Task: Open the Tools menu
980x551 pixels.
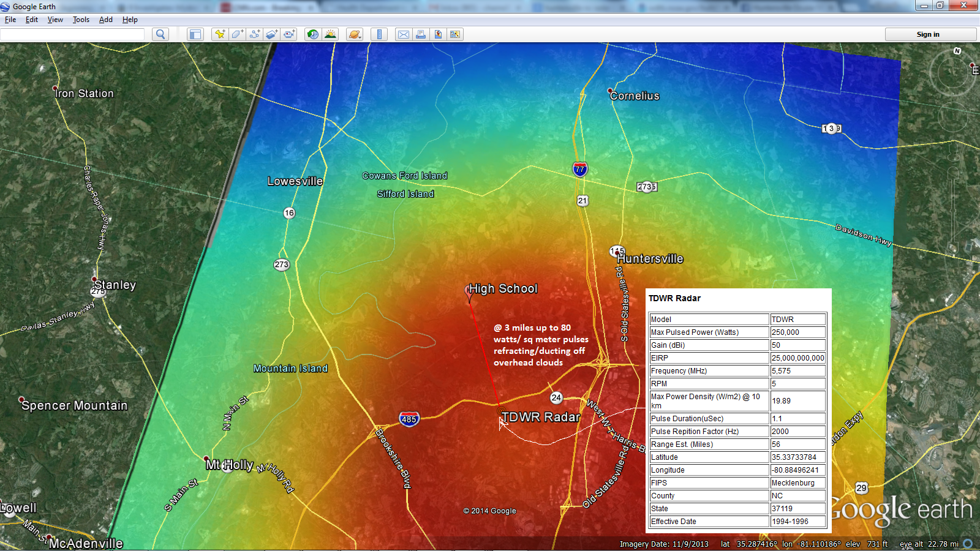Action: tap(81, 20)
